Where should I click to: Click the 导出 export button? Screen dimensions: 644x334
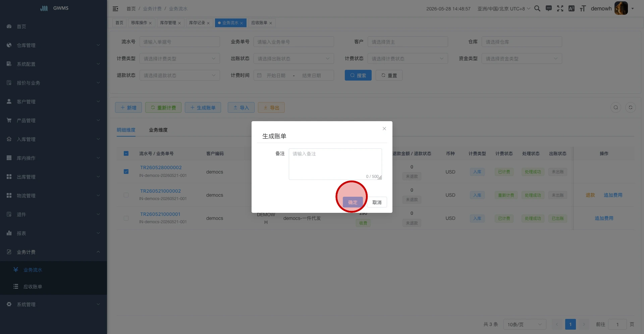pyautogui.click(x=271, y=107)
